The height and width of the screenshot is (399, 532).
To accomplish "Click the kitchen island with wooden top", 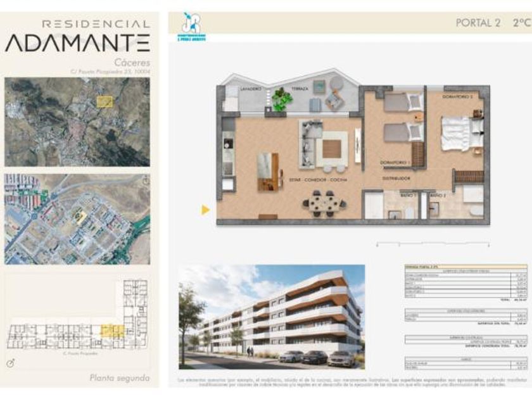I will pos(269,172).
